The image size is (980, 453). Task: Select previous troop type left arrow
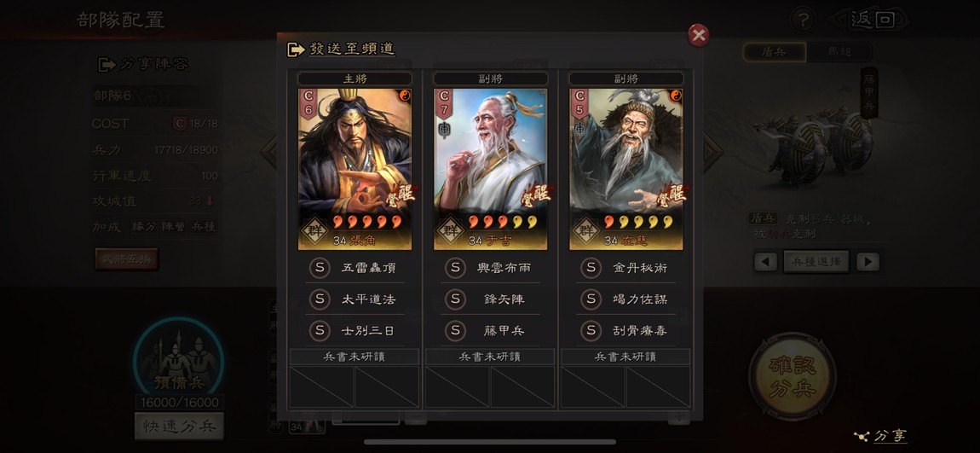(x=765, y=262)
